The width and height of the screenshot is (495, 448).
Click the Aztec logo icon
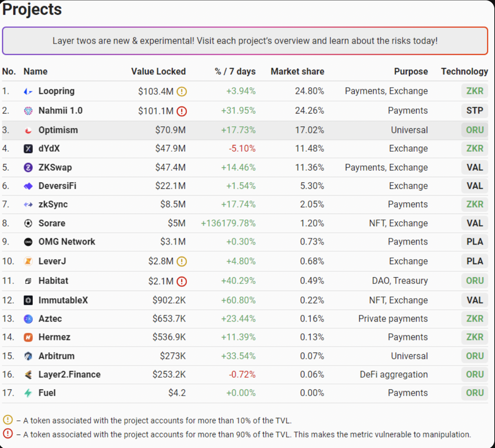28,319
